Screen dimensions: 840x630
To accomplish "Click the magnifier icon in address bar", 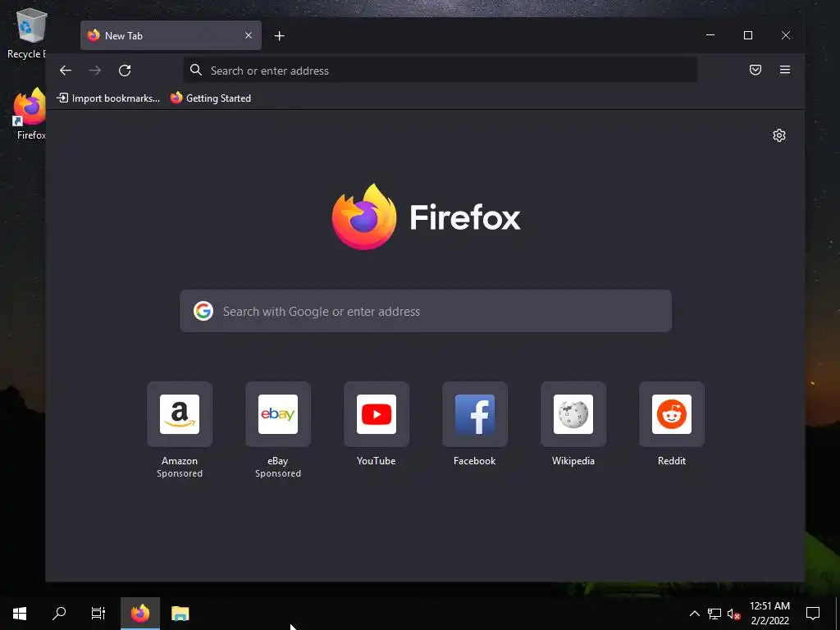I will [196, 71].
